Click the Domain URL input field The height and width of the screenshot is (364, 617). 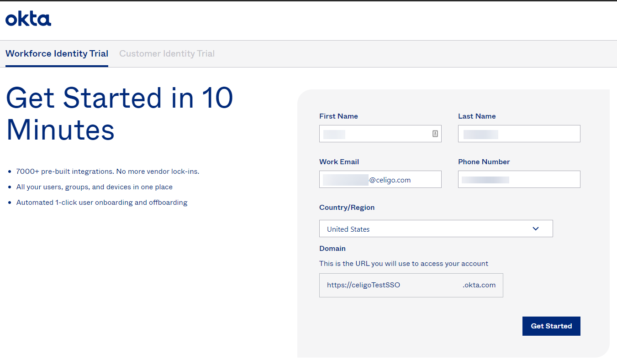pyautogui.click(x=411, y=285)
